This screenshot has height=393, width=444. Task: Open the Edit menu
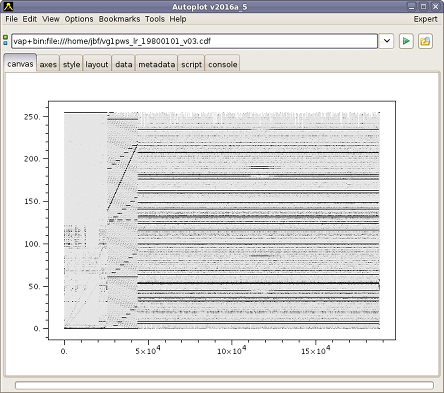[x=30, y=19]
